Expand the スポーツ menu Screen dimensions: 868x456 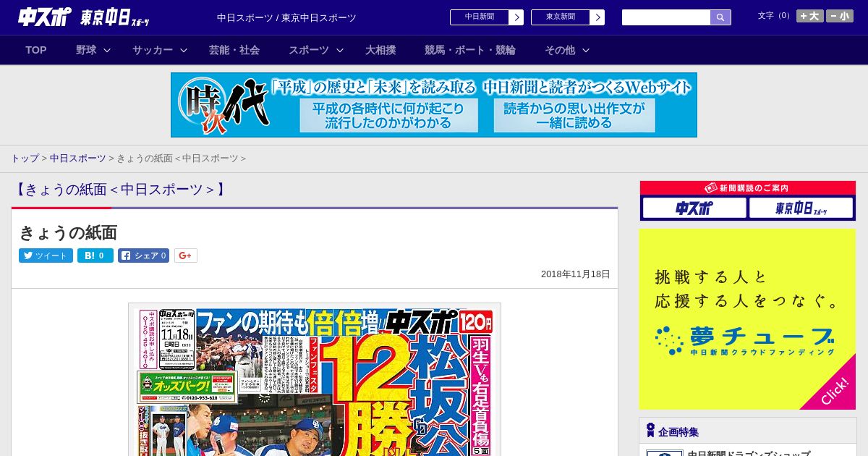(316, 50)
